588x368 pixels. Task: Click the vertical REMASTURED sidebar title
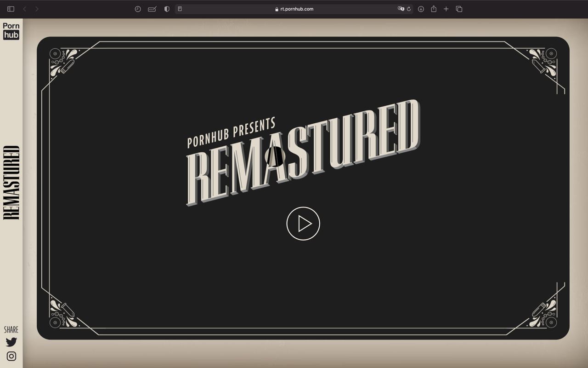pyautogui.click(x=11, y=183)
